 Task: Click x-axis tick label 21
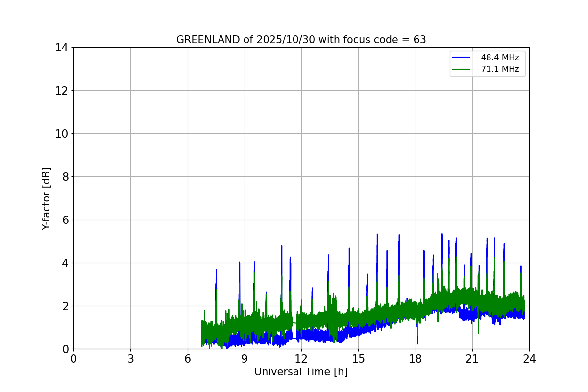472,359
